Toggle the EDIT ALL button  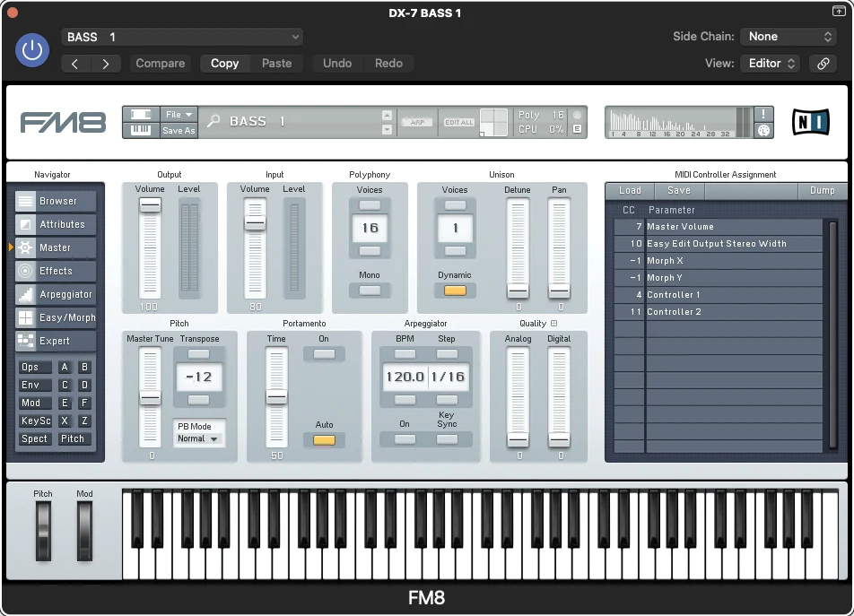click(459, 123)
